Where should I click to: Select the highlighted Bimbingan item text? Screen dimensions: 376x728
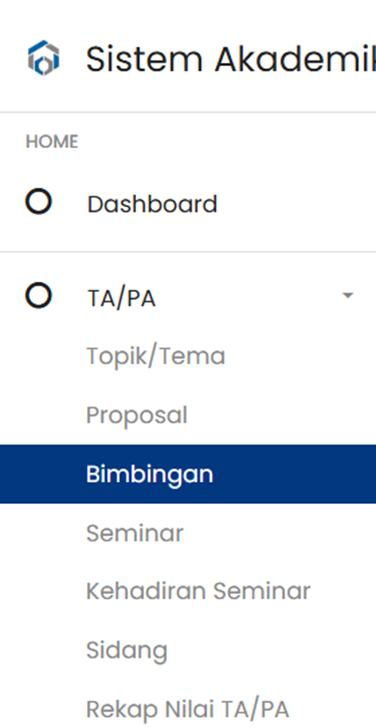(150, 474)
